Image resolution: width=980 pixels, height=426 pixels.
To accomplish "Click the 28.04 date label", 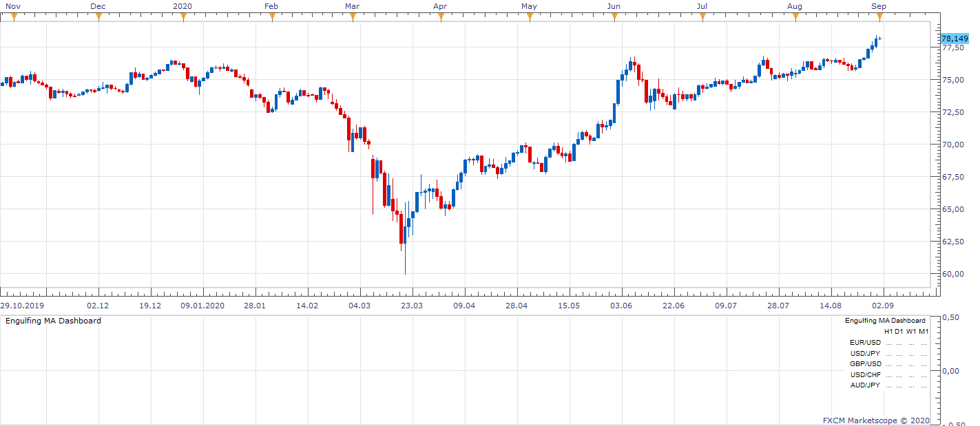I will [x=517, y=306].
